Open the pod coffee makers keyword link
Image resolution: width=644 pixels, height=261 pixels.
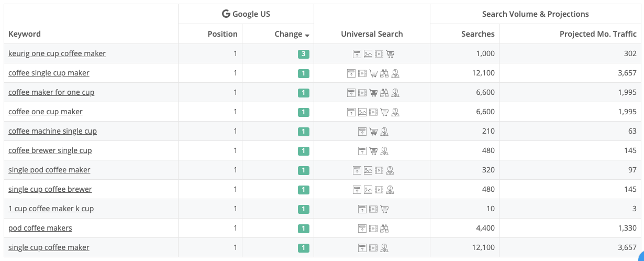[x=40, y=228]
